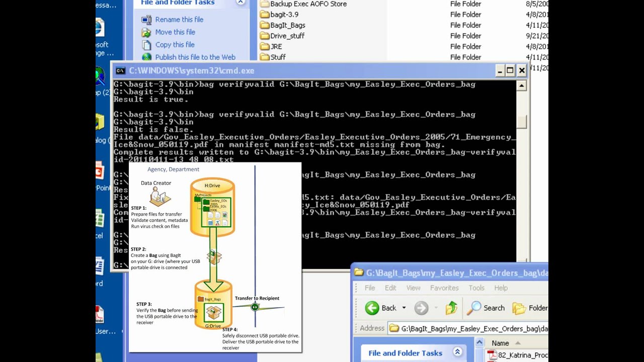Open the Help menu
Image resolution: width=644 pixels, height=362 pixels.
[x=501, y=288]
